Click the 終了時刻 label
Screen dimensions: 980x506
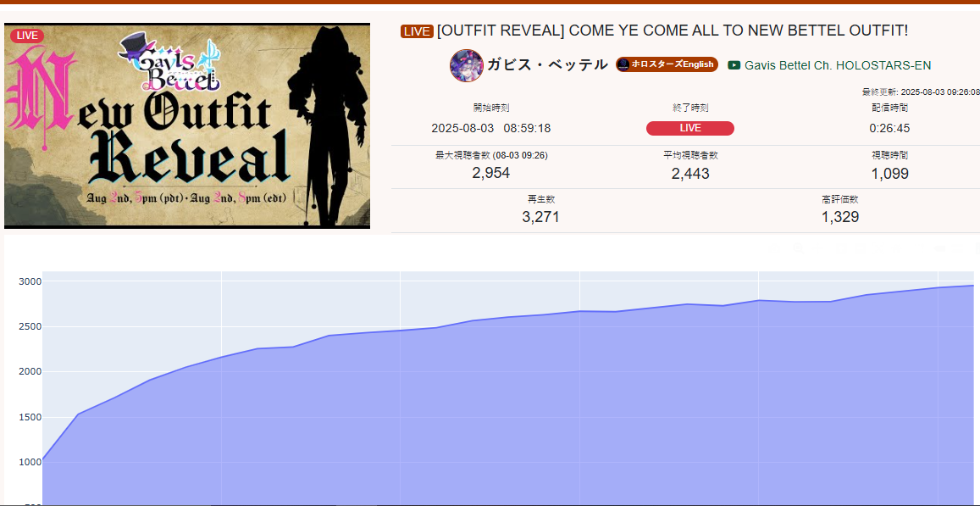click(690, 108)
